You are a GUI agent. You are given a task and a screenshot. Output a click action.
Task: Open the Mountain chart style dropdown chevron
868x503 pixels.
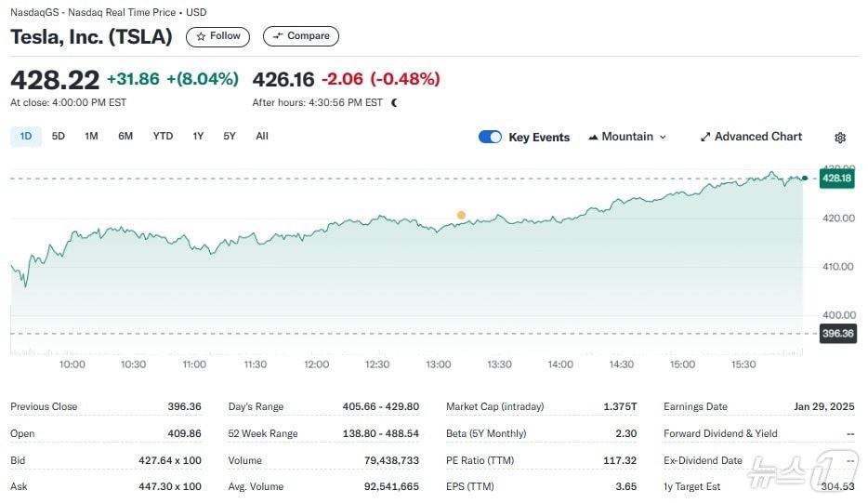[x=663, y=137]
